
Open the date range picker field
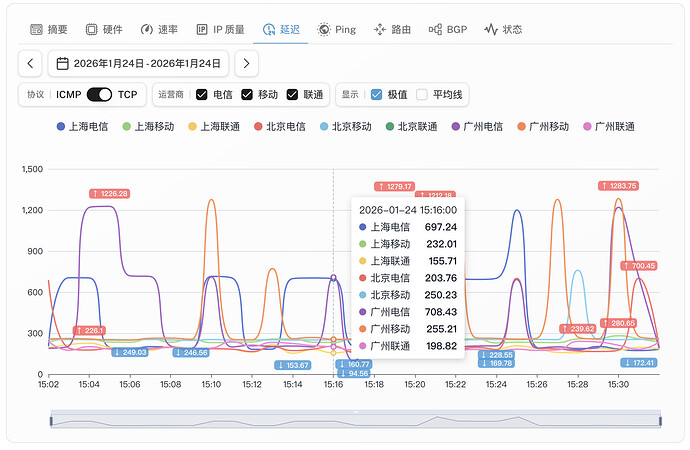(x=138, y=63)
